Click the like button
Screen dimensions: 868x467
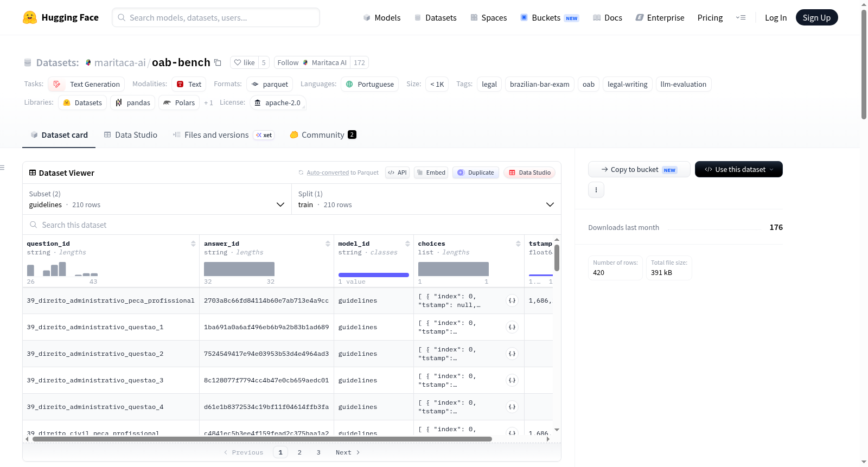(244, 62)
